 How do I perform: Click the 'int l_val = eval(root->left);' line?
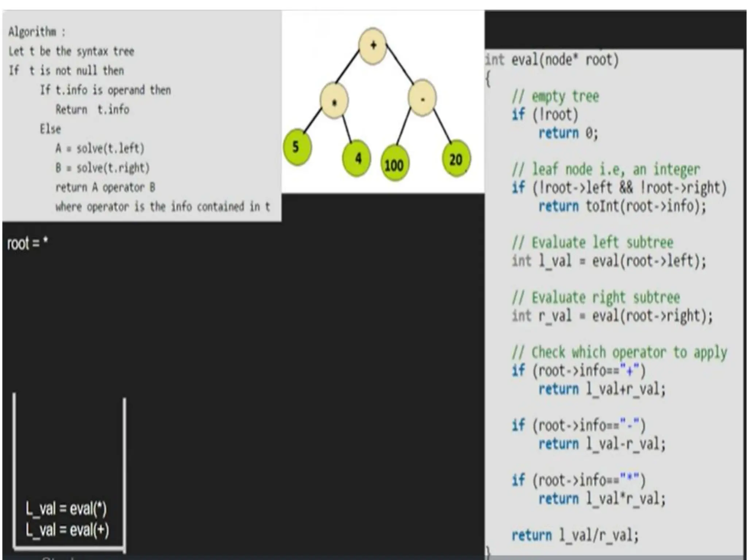point(608,261)
